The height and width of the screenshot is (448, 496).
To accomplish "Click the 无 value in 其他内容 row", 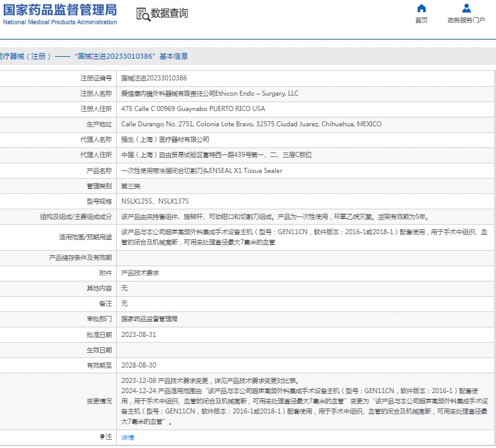I will coord(124,288).
